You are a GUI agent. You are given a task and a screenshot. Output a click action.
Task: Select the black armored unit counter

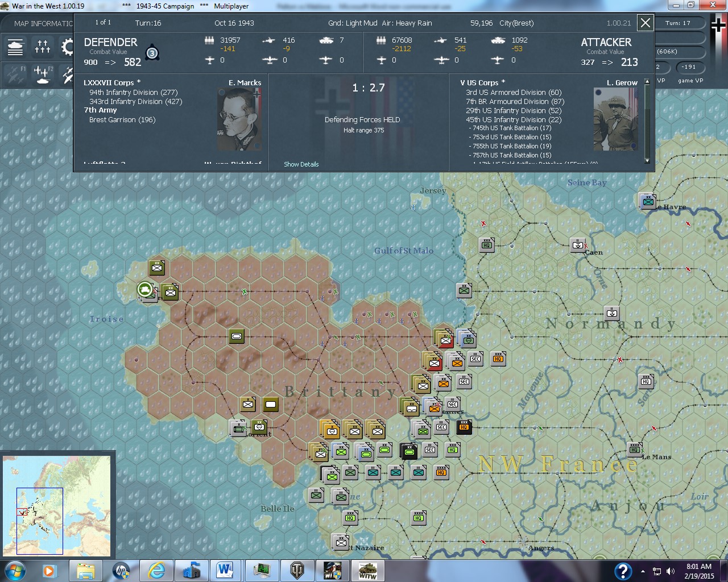click(409, 451)
